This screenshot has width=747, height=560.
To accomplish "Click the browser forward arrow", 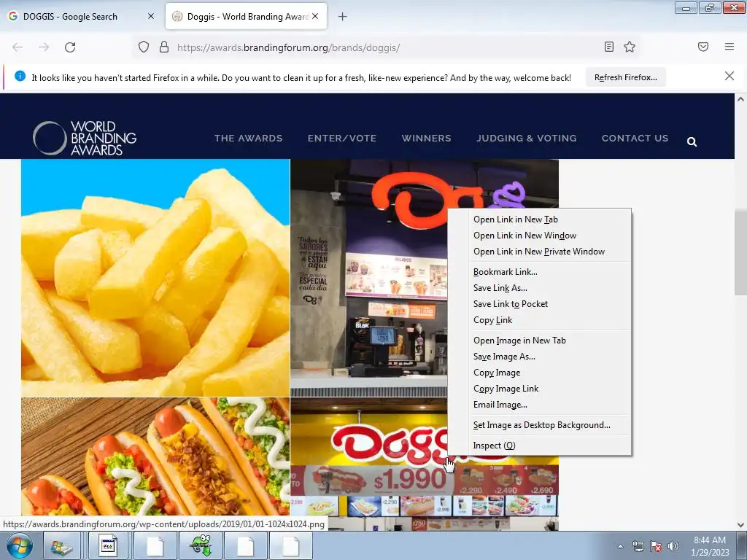I will coord(44,47).
